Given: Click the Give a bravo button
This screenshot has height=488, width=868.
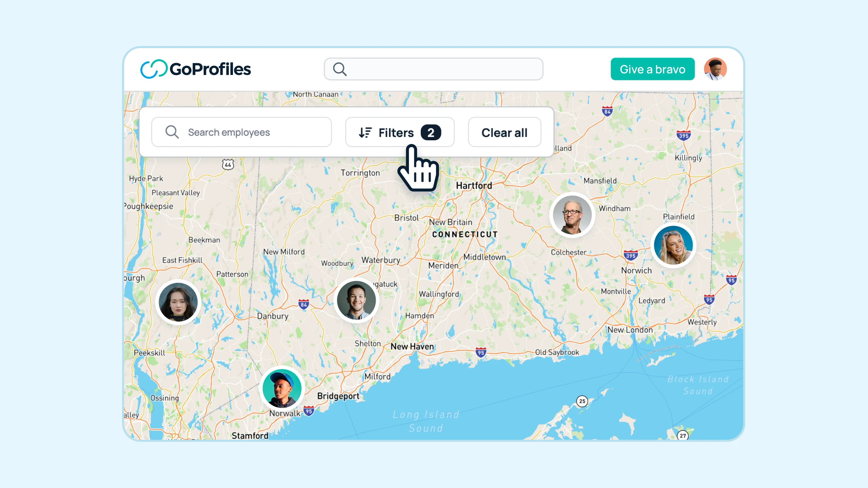Looking at the screenshot, I should 652,68.
